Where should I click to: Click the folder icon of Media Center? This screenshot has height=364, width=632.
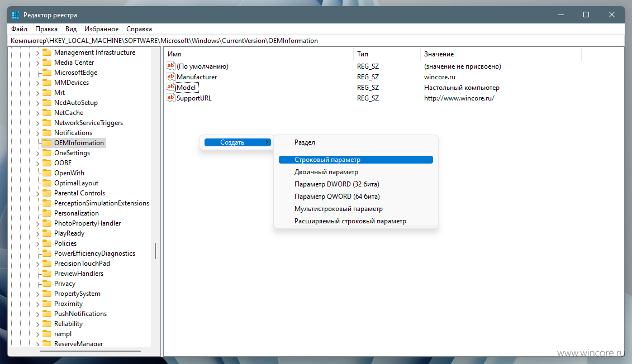(47, 63)
